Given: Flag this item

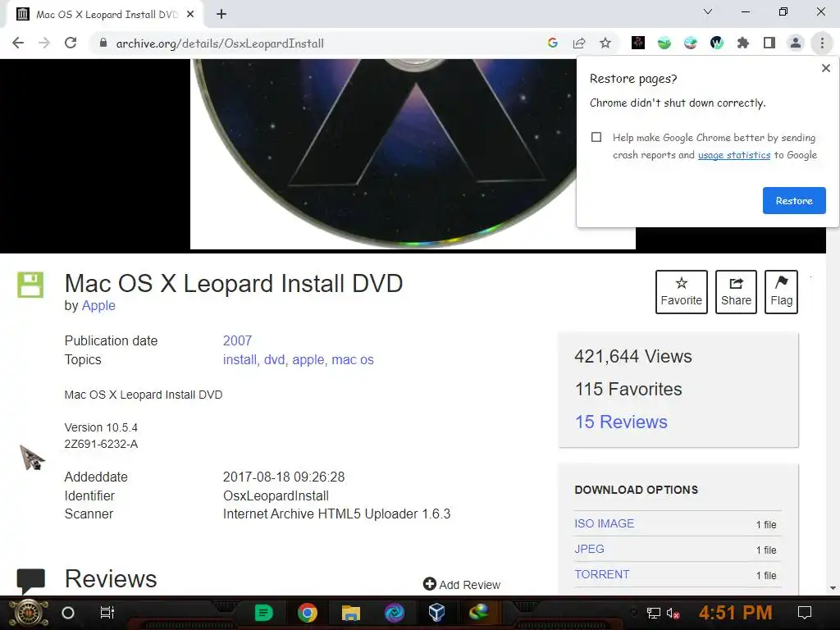Looking at the screenshot, I should [x=781, y=292].
